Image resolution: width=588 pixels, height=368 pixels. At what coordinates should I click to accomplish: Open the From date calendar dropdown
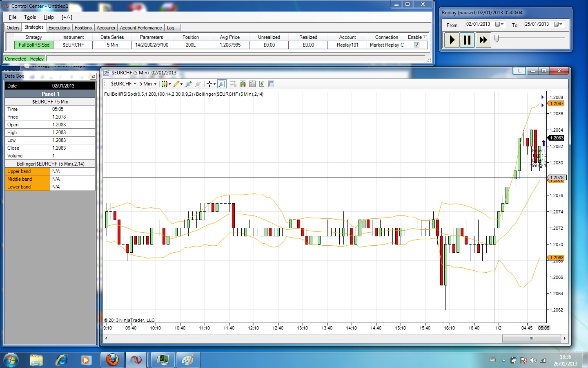pos(499,24)
